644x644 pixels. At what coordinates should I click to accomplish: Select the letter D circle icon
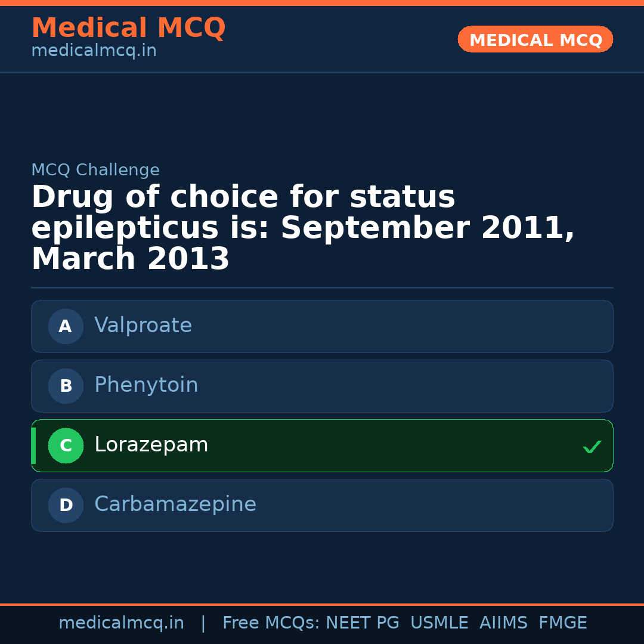(x=66, y=505)
